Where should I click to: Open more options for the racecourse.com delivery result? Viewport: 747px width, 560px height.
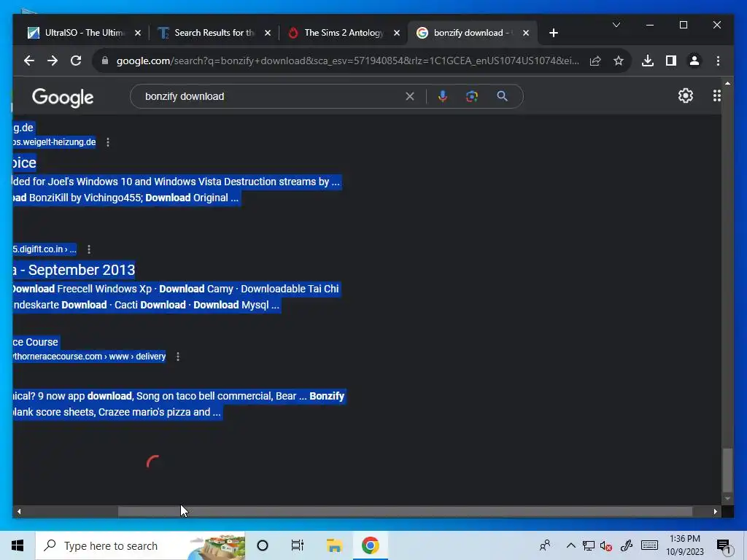point(178,356)
